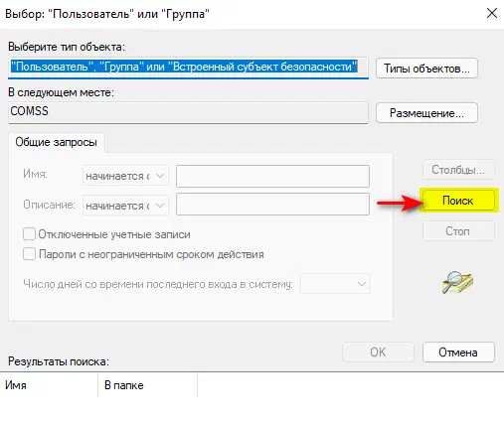Click the Стоп button

click(458, 231)
